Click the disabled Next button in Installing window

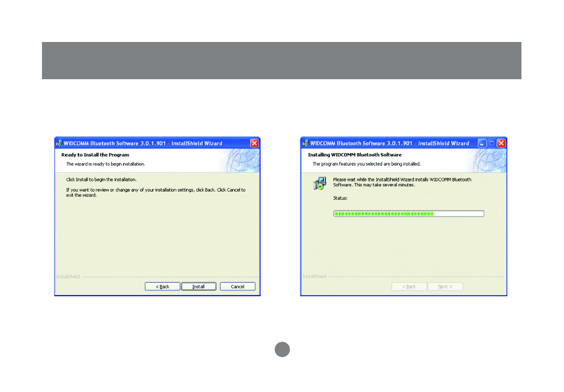click(x=445, y=286)
